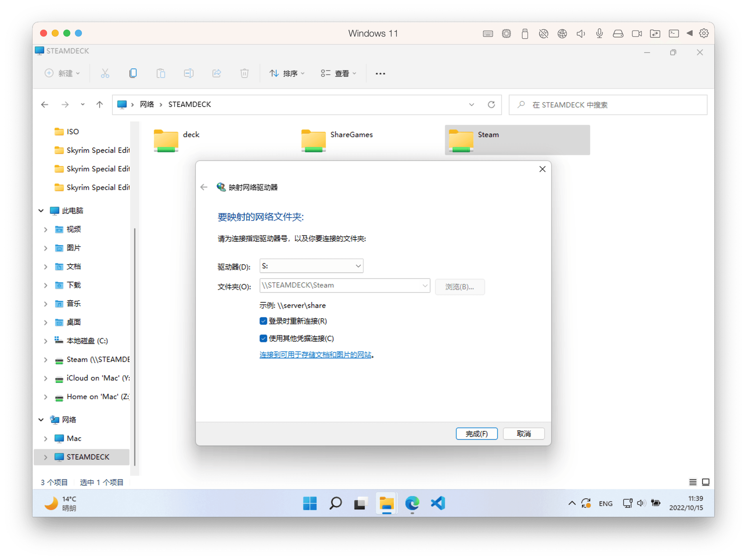Click the search STEAMDECK input field

(608, 105)
